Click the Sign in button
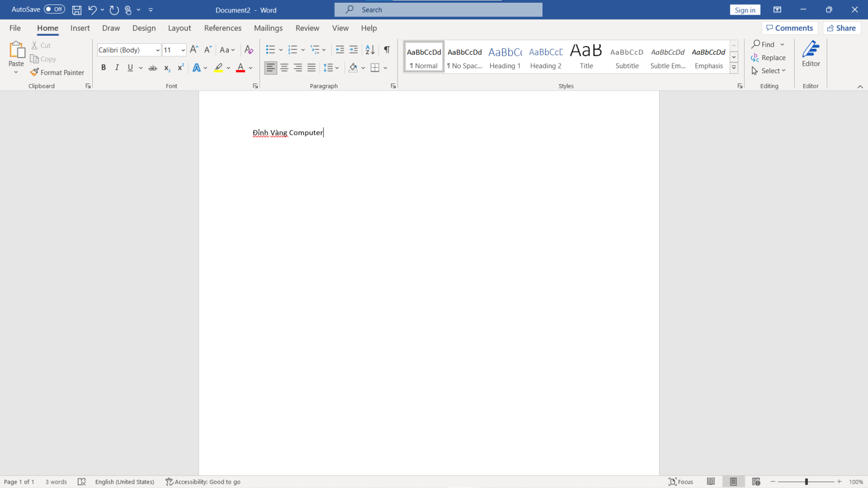868x488 pixels. click(x=745, y=10)
